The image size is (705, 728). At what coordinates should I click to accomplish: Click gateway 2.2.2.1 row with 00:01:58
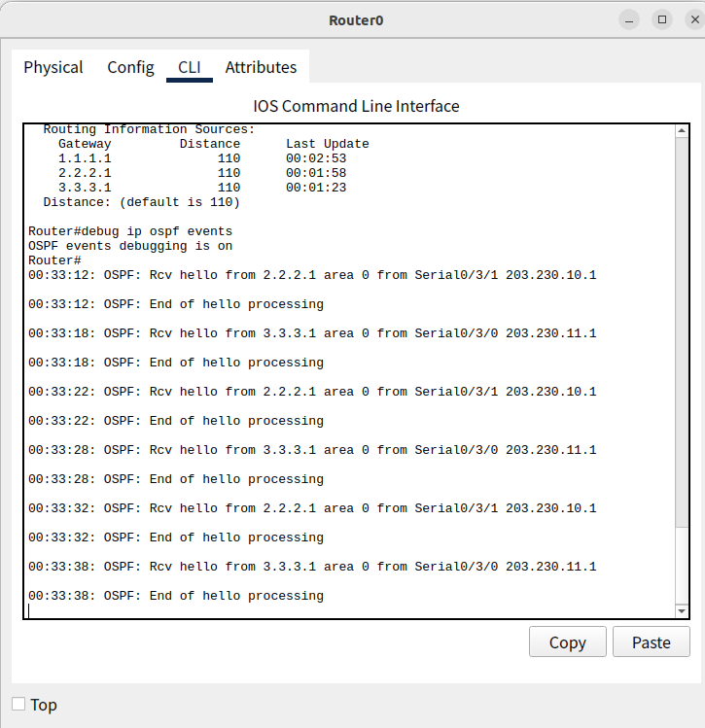click(202, 173)
